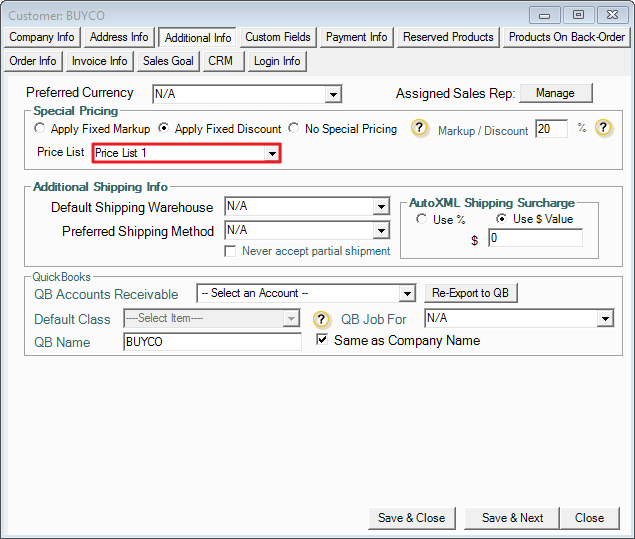Viewport: 635px width, 539px height.
Task: Select No Special Pricing option
Action: [294, 129]
